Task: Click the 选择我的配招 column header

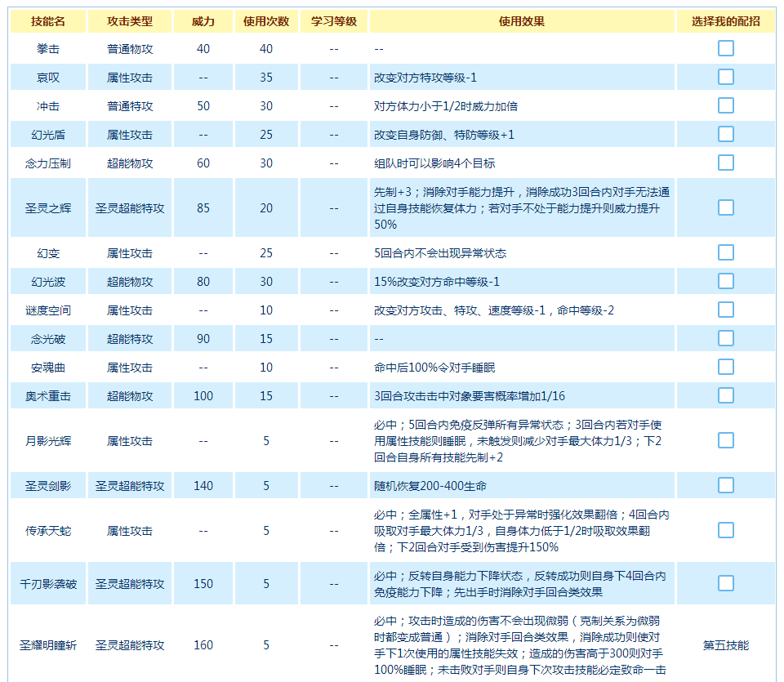Action: coord(725,21)
